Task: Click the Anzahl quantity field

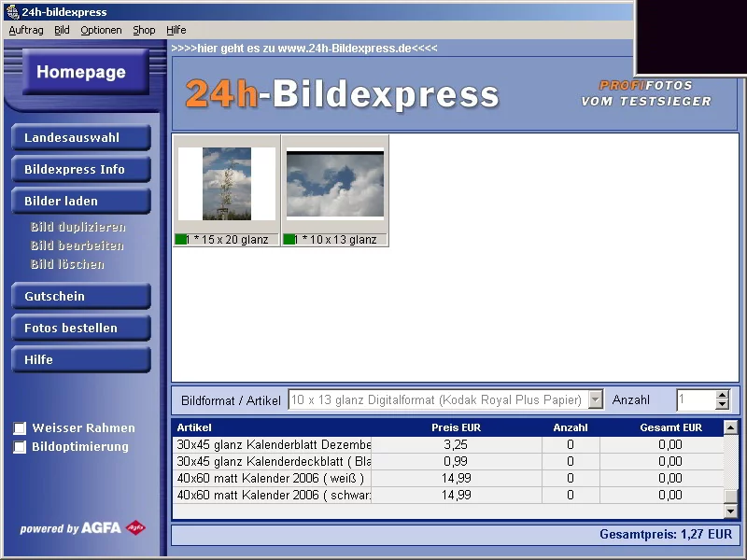Action: [x=696, y=400]
